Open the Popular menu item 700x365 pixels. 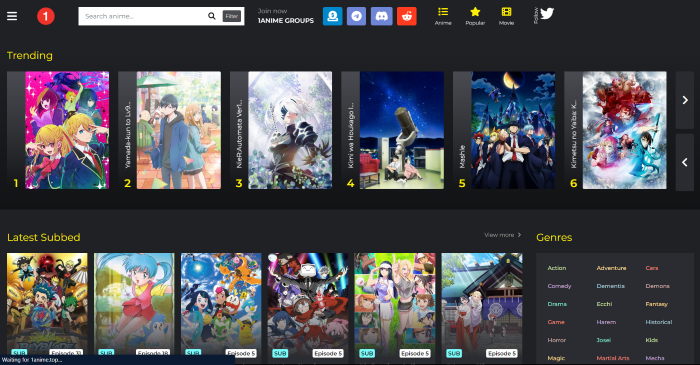[475, 16]
